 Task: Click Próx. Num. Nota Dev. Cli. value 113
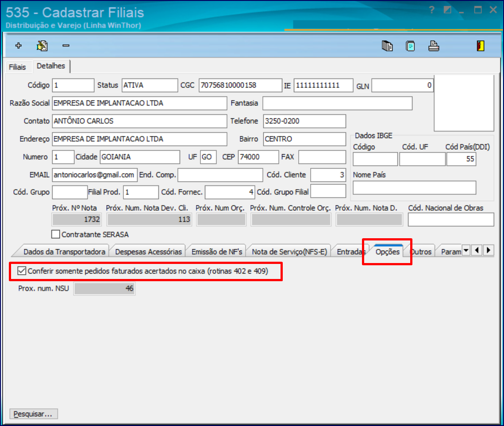click(x=150, y=220)
